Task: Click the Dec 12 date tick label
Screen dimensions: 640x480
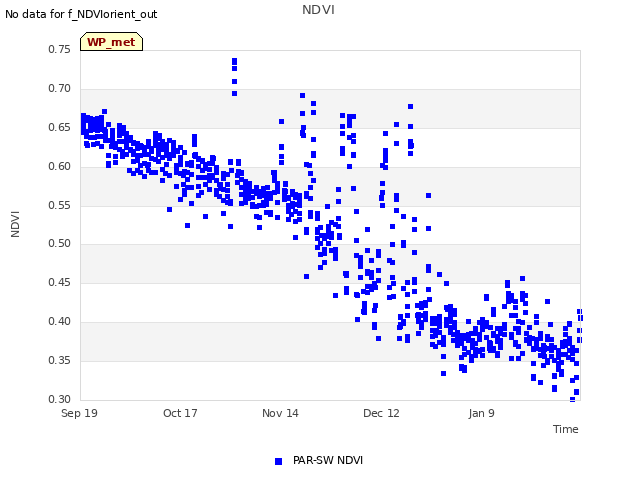Action: click(381, 413)
